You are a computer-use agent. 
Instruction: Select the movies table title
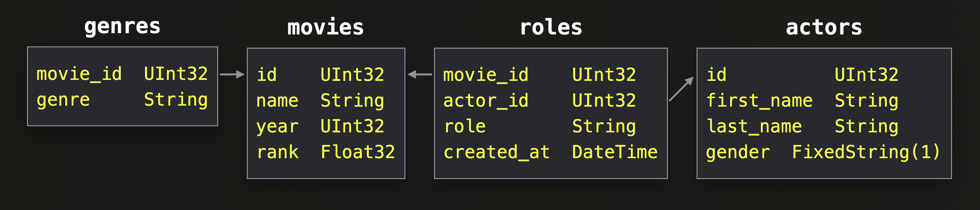[x=325, y=27]
